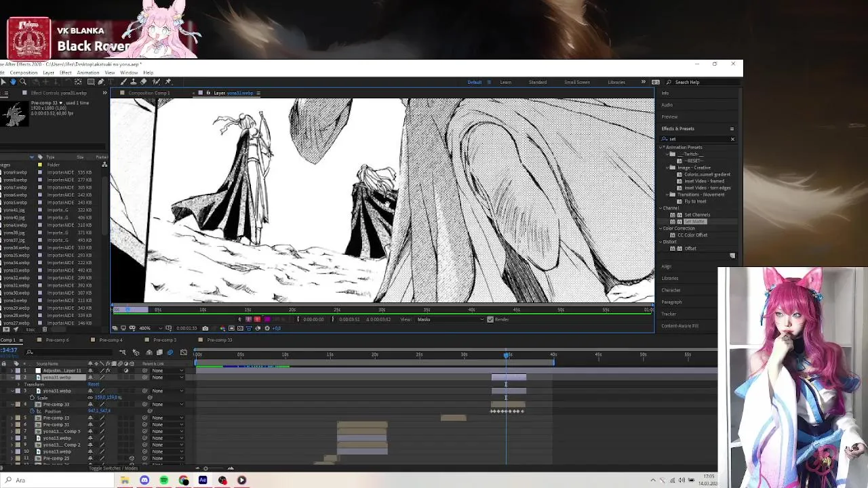Select the Pen tool
The width and height of the screenshot is (868, 488).
point(101,82)
